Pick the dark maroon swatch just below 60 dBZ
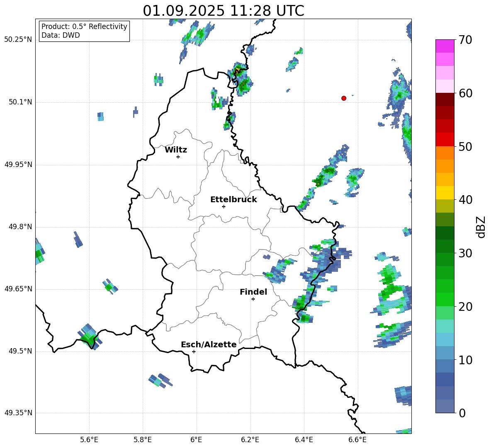 [x=445, y=99]
